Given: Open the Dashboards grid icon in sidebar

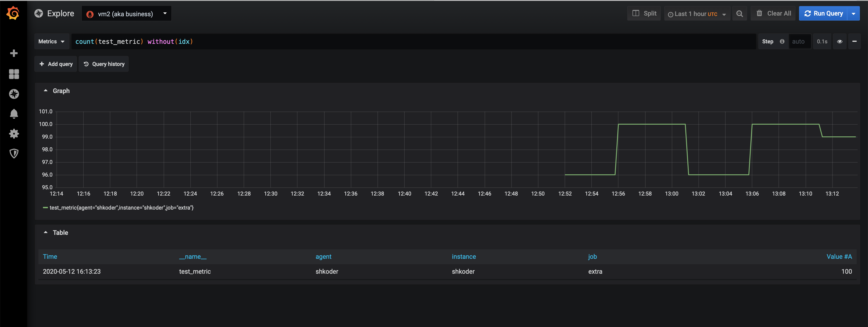Looking at the screenshot, I should [x=14, y=74].
